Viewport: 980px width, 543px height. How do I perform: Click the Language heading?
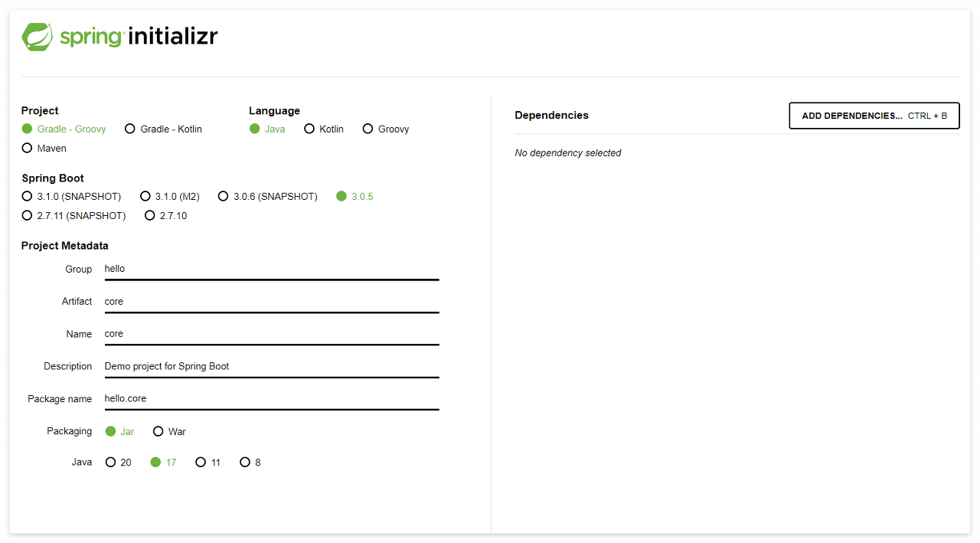274,111
